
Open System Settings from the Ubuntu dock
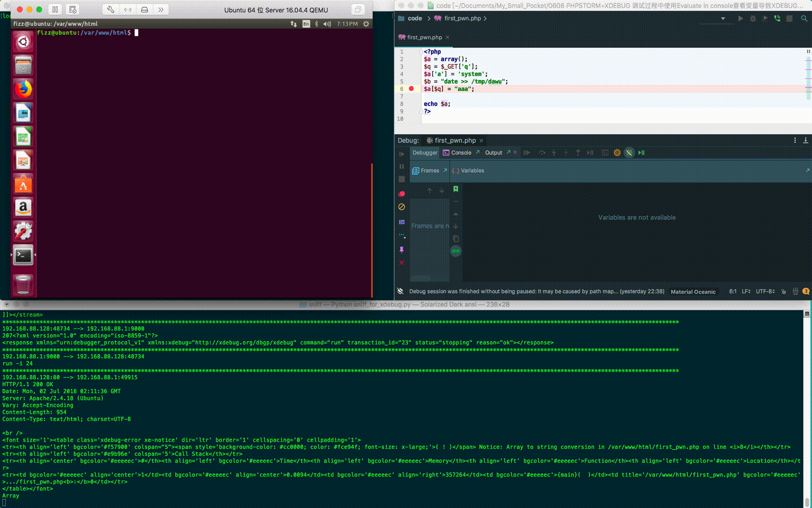click(23, 231)
